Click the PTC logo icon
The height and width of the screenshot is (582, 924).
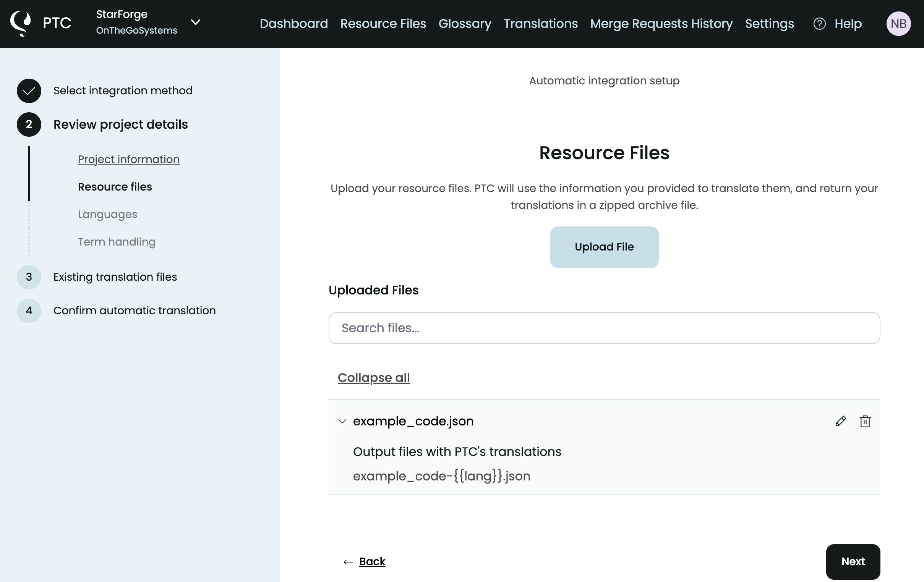click(21, 23)
